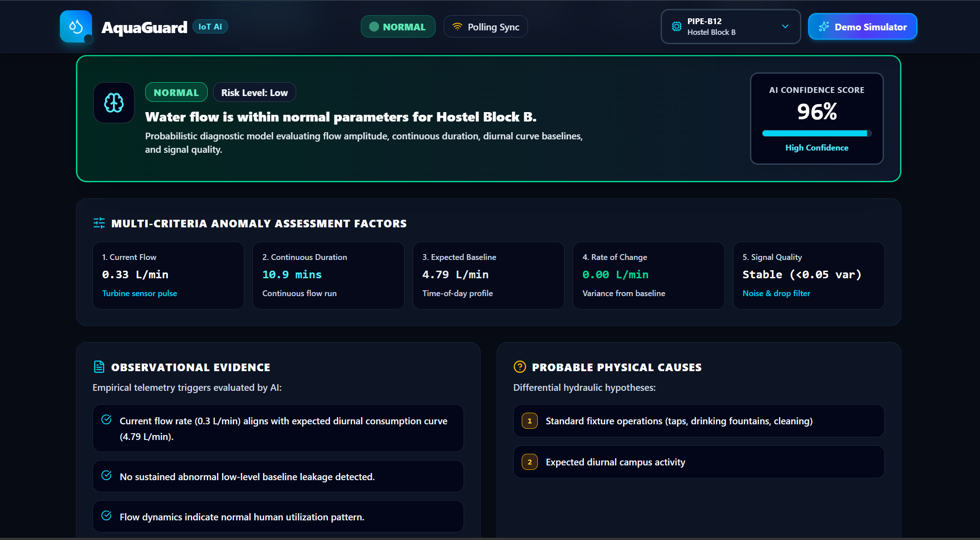Click the question mark icon beside Probable Causes

[x=520, y=367]
